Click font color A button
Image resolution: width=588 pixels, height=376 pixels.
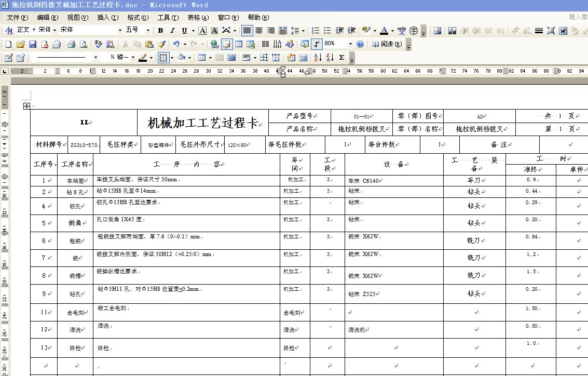(x=384, y=31)
